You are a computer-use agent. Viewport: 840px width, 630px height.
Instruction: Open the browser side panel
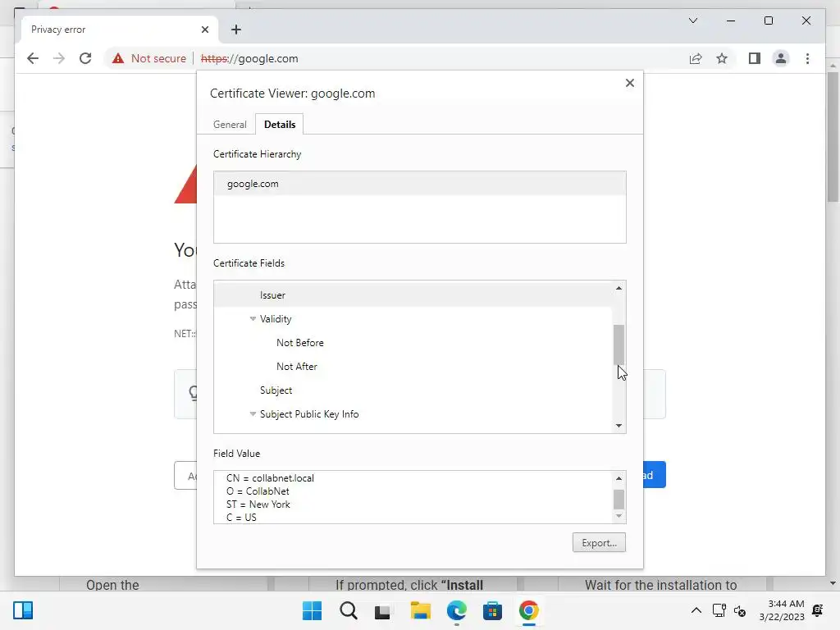[x=755, y=58]
